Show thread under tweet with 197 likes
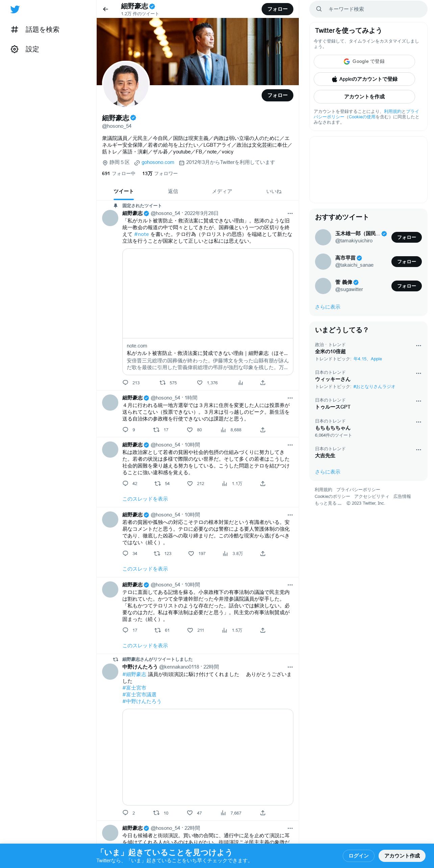This screenshot has width=434, height=868. pyautogui.click(x=145, y=569)
